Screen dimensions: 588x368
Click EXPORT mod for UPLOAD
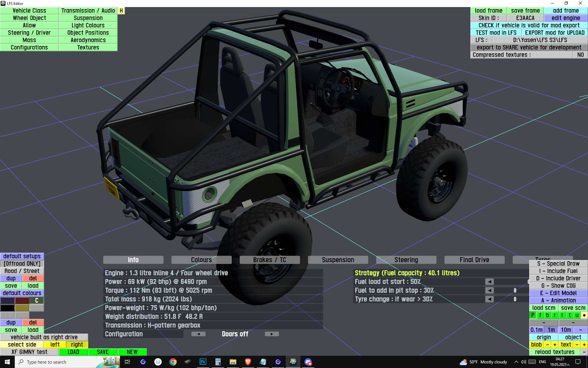pyautogui.click(x=555, y=33)
